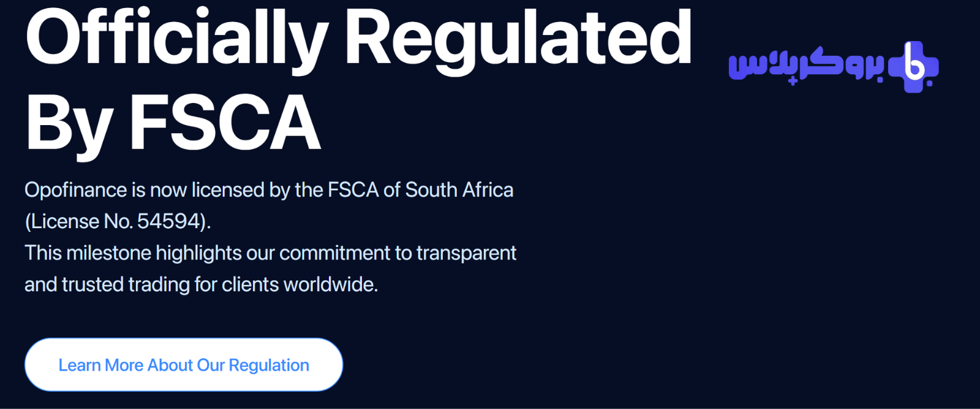Click the word "licensed" in first sentence
Image resolution: width=980 pixels, height=409 pixels.
tap(228, 190)
